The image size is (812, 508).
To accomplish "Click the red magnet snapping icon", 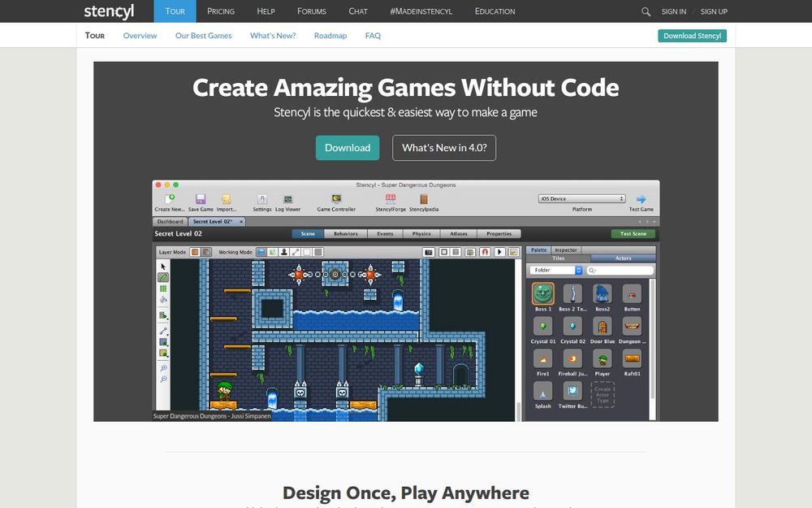I will pyautogui.click(x=485, y=252).
